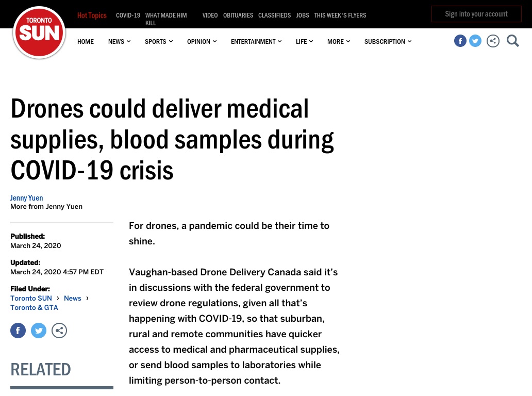Open the header Twitter icon

click(x=475, y=41)
